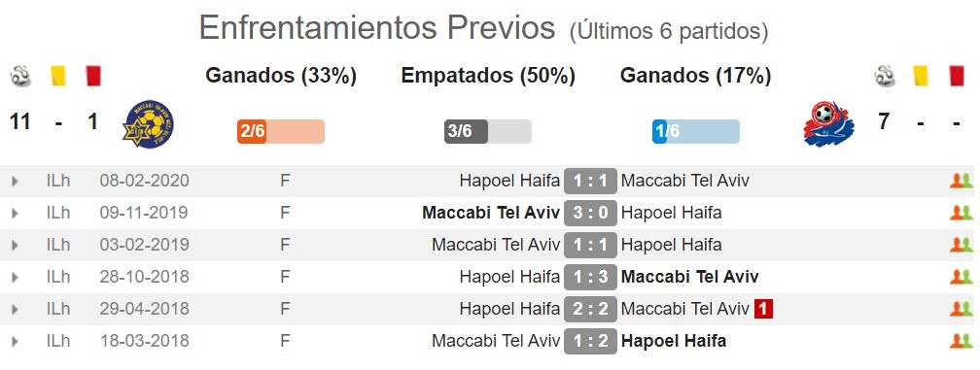Open Maccabi Tel Aviv link in the 09-11-2019 row
The height and width of the screenshot is (370, 980).
click(x=491, y=213)
